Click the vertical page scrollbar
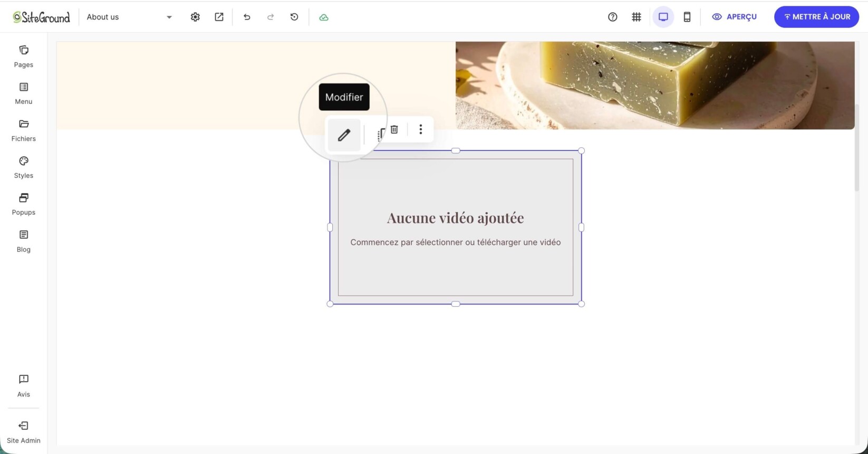This screenshot has height=454, width=868. coord(857,148)
